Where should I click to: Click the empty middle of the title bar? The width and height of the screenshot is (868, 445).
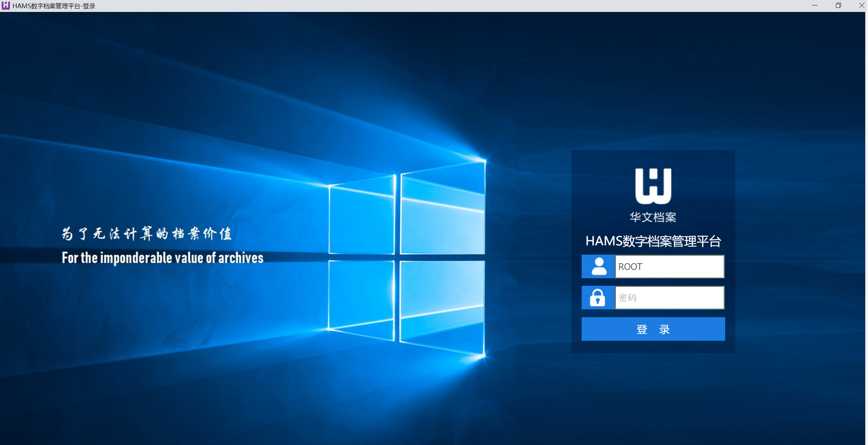coord(434,6)
